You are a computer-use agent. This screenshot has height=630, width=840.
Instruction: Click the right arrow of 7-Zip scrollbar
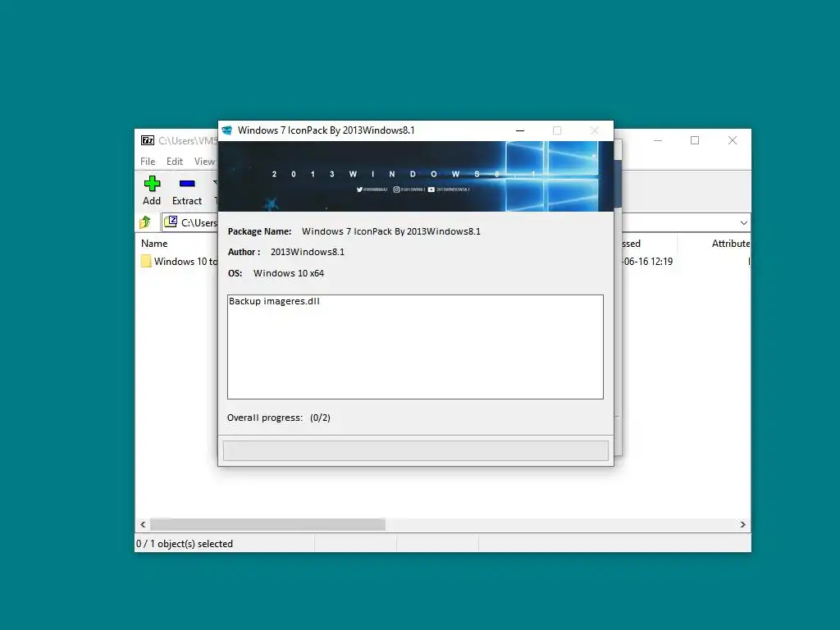pyautogui.click(x=743, y=524)
